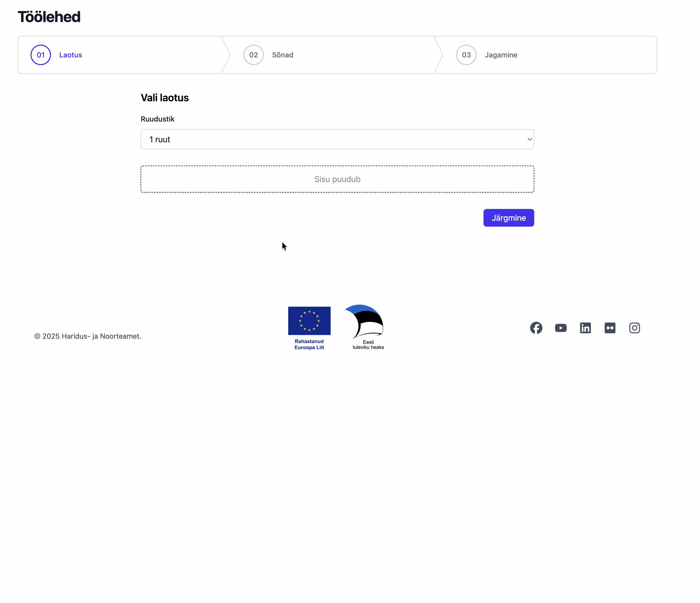Click the dropdown chevron arrow
The height and width of the screenshot is (603, 700).
coord(529,139)
